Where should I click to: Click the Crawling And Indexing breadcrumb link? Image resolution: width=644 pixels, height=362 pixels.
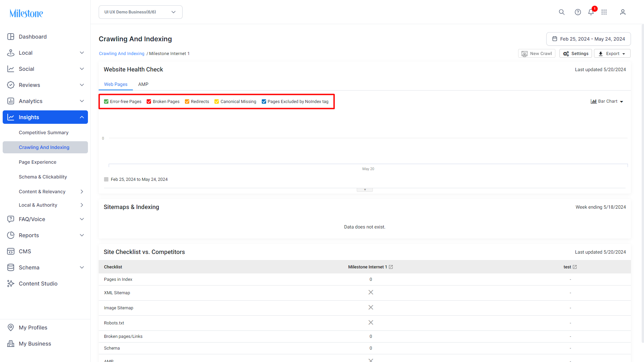tap(121, 54)
